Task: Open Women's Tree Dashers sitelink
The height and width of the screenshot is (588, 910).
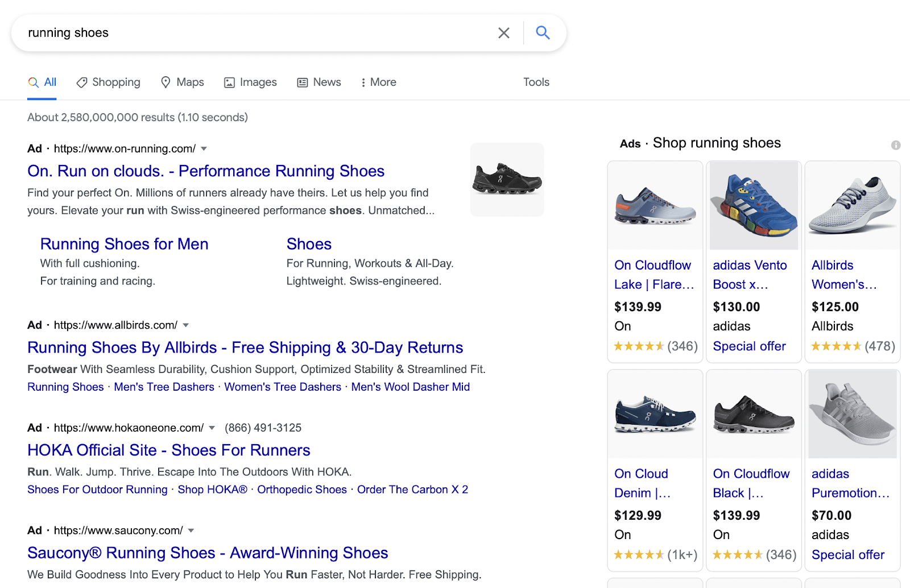Action: pyautogui.click(x=283, y=387)
